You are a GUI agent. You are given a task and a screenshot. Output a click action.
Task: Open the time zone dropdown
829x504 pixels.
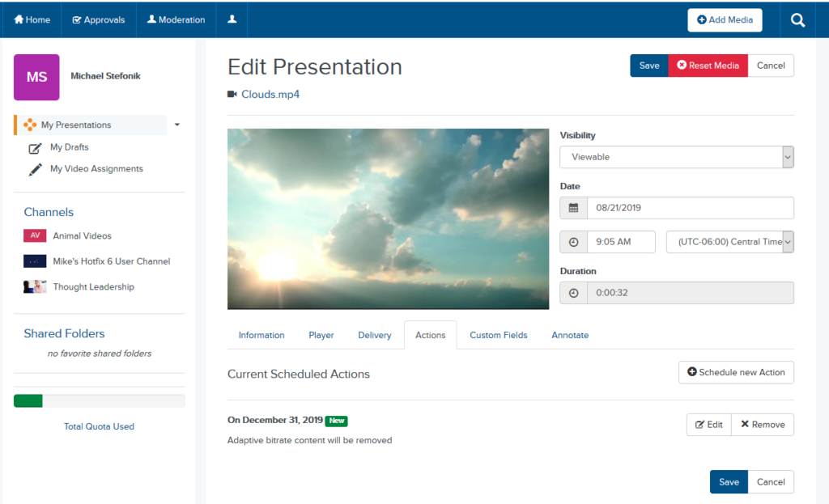click(x=730, y=242)
